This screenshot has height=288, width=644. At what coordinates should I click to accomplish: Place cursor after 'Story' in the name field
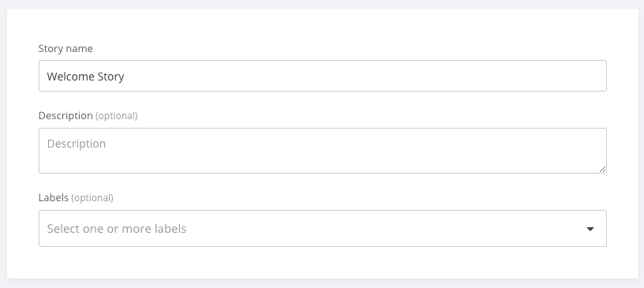pyautogui.click(x=125, y=77)
